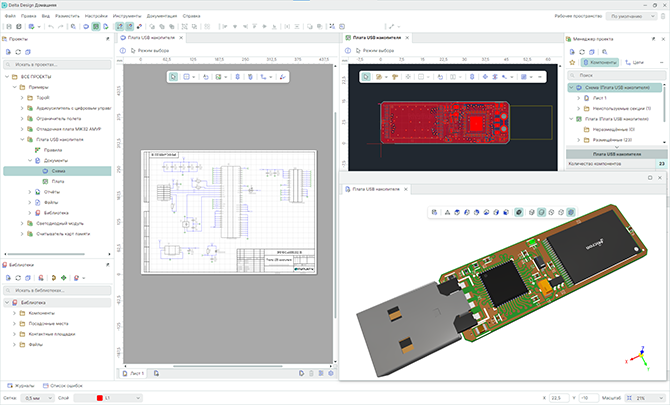Open the 'Плата' document in project tree

pos(58,181)
